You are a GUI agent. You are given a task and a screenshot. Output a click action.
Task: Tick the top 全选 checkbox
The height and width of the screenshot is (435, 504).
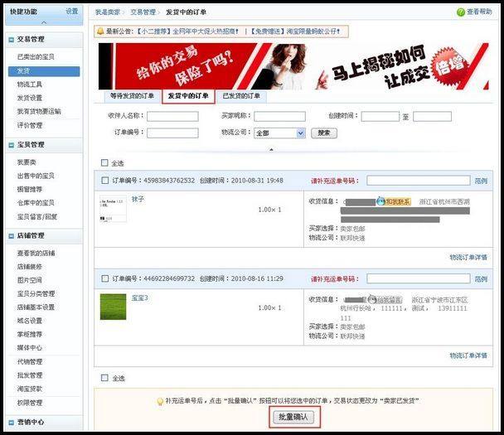(x=104, y=163)
